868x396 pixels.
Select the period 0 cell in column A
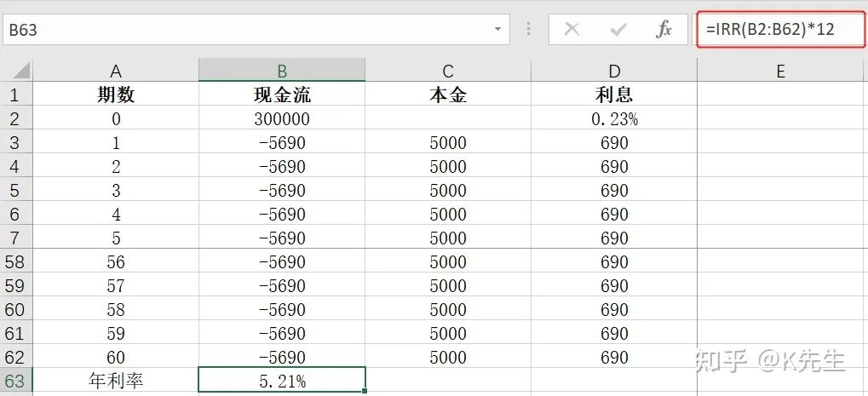coord(116,118)
